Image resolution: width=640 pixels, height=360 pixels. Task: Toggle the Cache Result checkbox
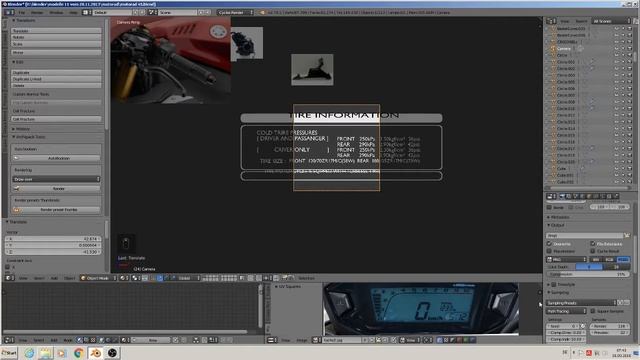(593, 251)
